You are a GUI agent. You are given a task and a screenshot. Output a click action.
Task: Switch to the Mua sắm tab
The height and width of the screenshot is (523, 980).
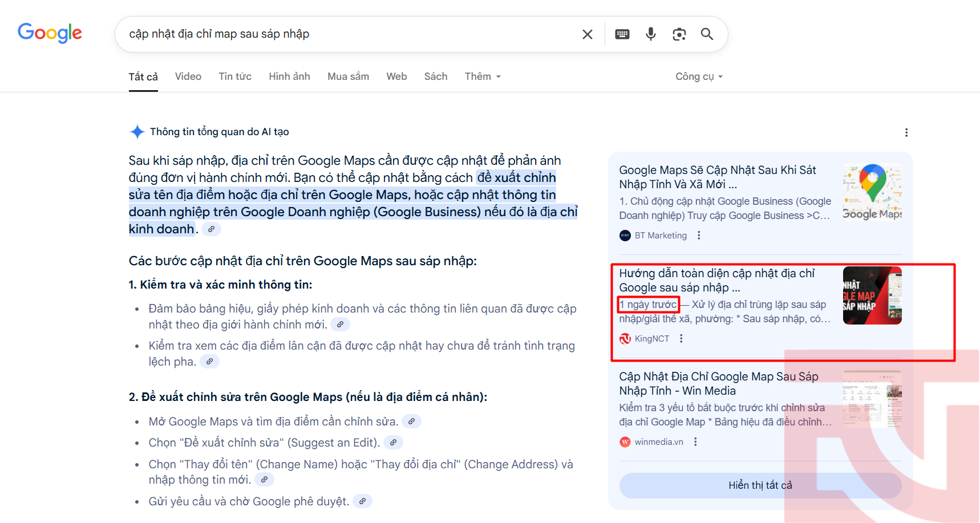coord(348,76)
